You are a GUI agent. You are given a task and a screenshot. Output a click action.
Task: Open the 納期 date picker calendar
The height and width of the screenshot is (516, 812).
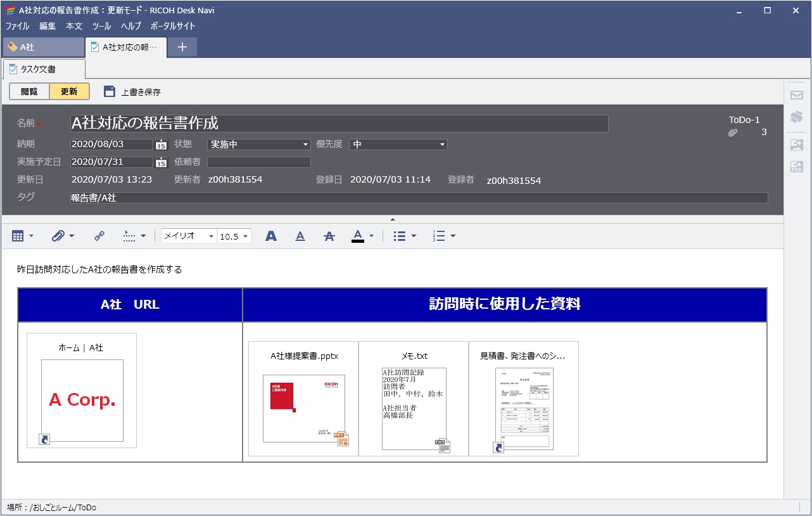[x=162, y=145]
